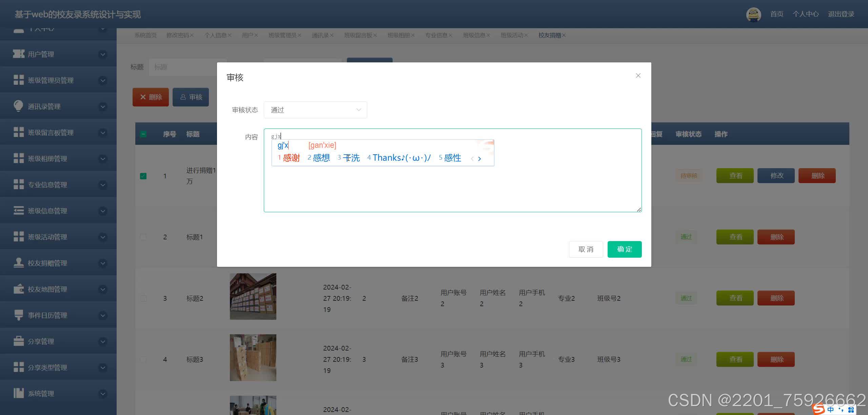The height and width of the screenshot is (415, 868).
Task: Toggle the select-all header checkbox
Action: pos(143,134)
